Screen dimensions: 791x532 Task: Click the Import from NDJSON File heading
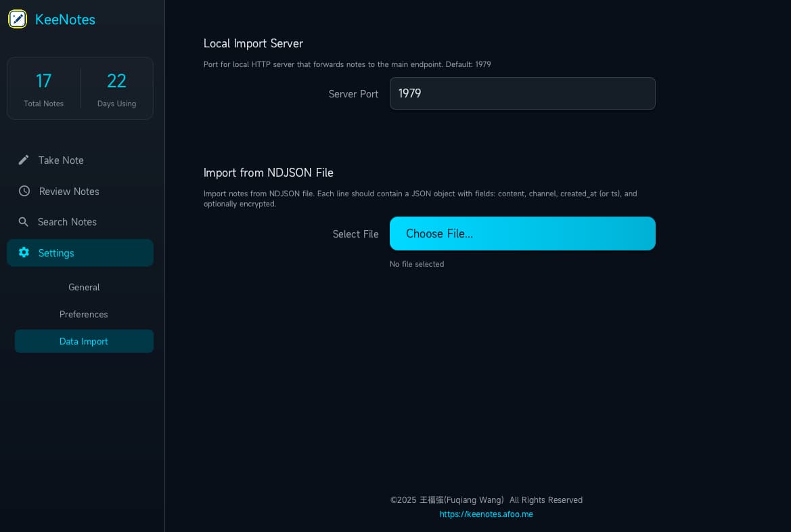pos(268,173)
